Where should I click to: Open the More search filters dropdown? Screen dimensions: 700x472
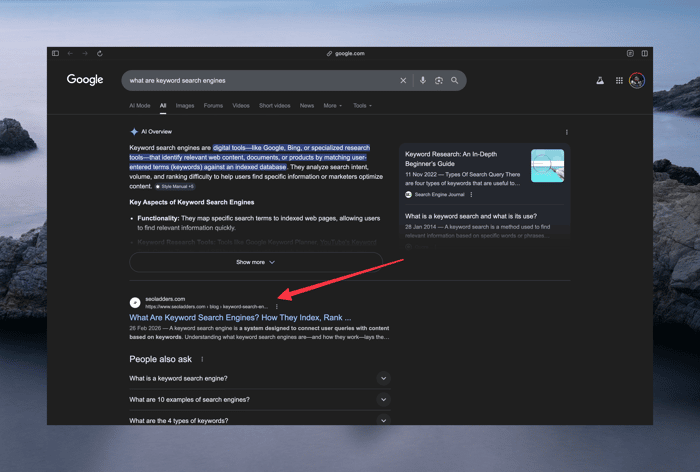pos(333,106)
